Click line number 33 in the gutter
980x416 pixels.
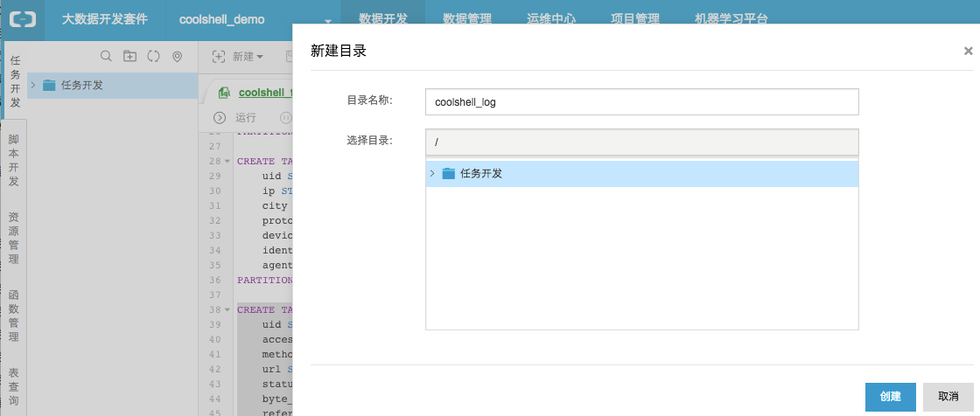pyautogui.click(x=214, y=235)
